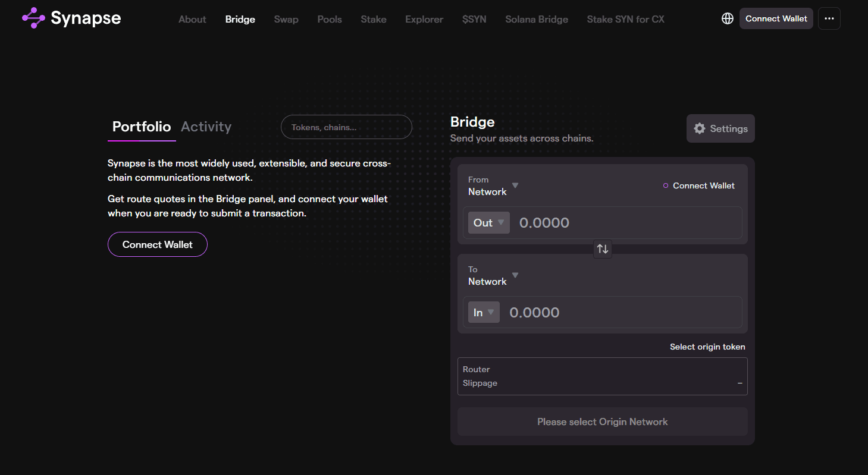The width and height of the screenshot is (868, 475).
Task: Expand the From Network dropdown
Action: (493, 185)
